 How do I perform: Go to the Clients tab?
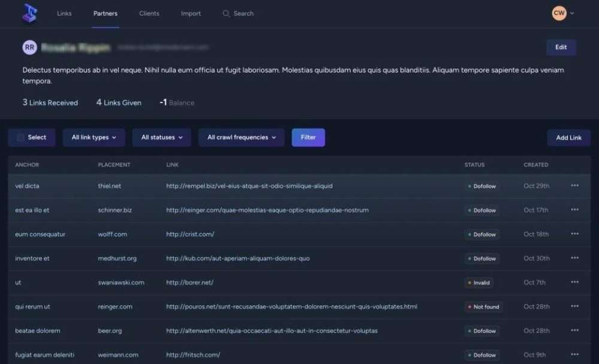pos(149,13)
